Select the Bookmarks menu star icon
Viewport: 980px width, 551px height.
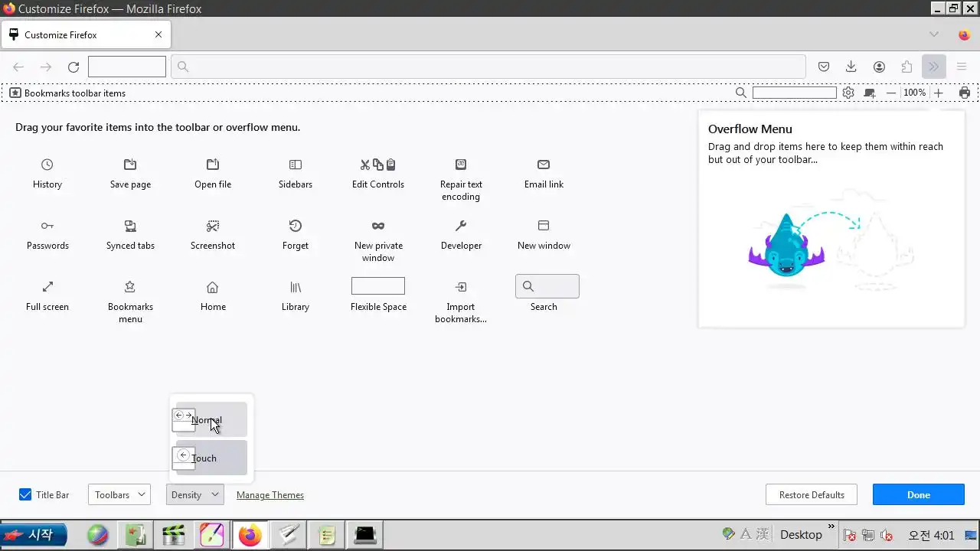130,287
